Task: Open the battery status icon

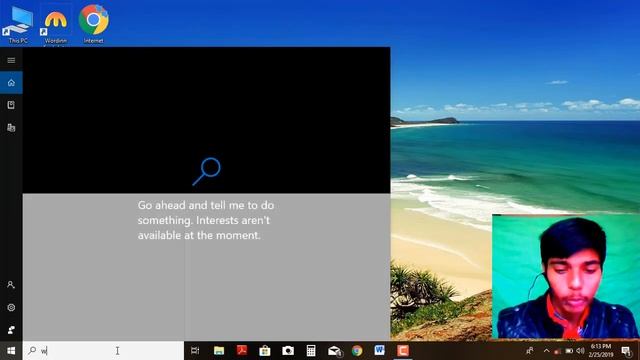Action: coord(569,351)
